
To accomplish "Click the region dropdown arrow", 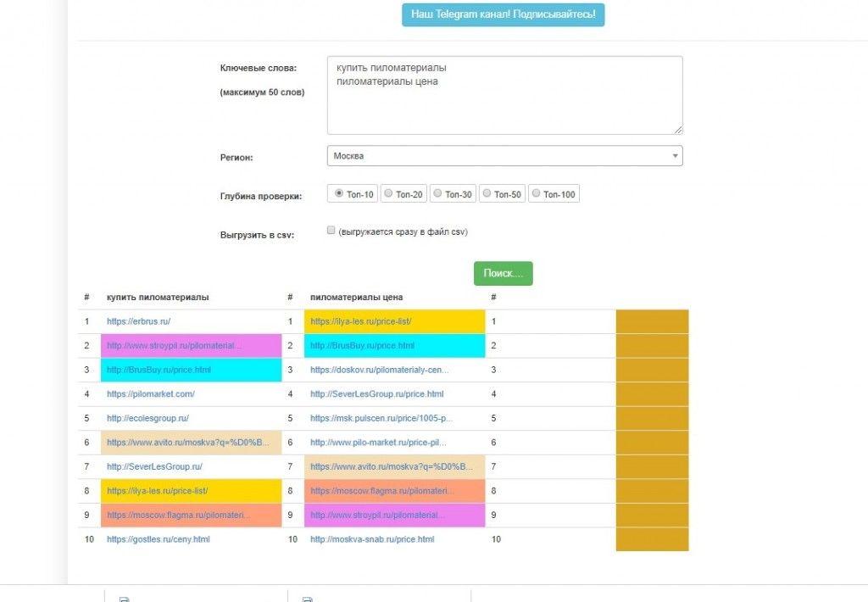I will point(675,156).
